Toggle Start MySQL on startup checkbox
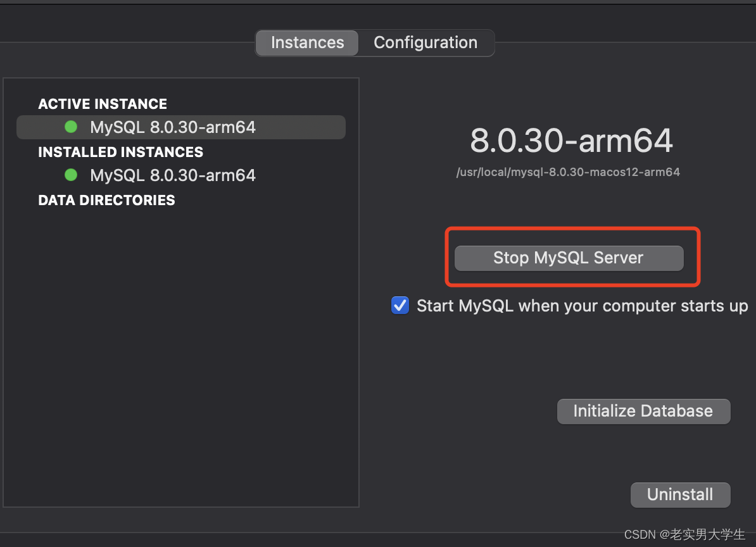Screen dimensions: 756x547 pos(400,306)
